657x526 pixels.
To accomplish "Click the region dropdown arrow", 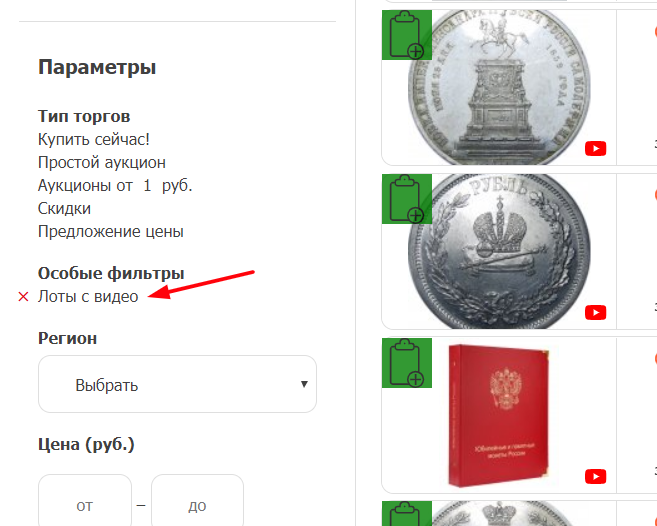I will pyautogui.click(x=305, y=384).
